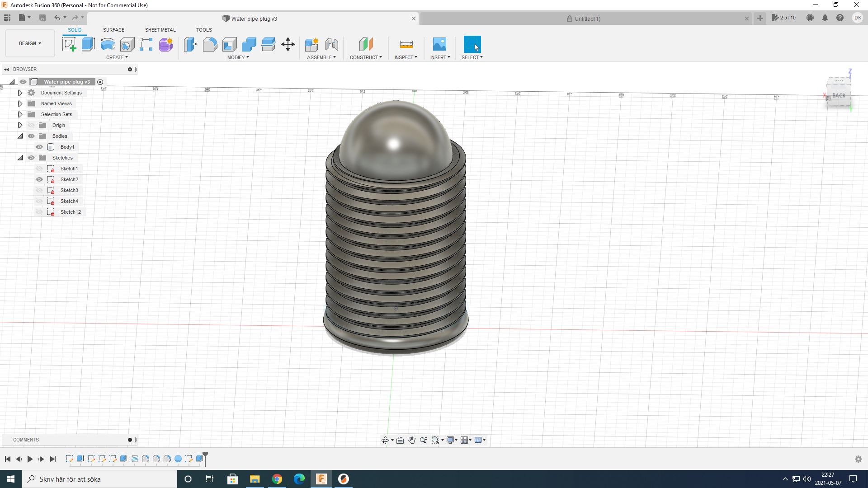The height and width of the screenshot is (488, 868).
Task: Select the Revolve tool
Action: pyautogui.click(x=108, y=44)
